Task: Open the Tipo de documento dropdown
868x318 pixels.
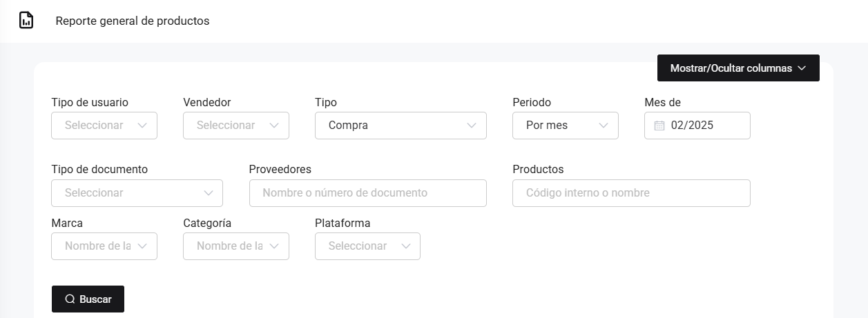Action: point(136,193)
